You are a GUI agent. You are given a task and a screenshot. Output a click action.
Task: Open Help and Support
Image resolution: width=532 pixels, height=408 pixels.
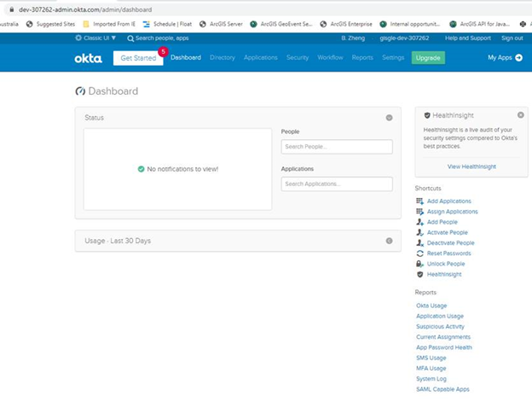(x=468, y=38)
